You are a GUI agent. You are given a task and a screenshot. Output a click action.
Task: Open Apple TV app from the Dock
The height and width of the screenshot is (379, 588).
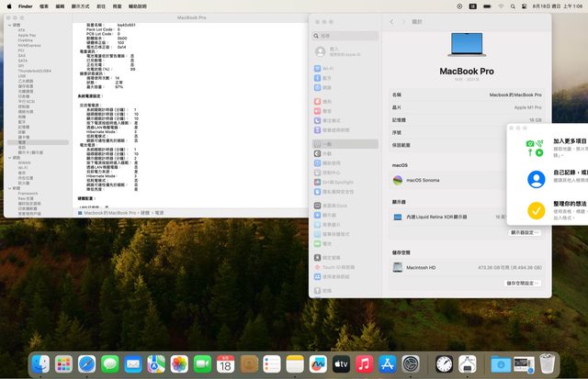[341, 363]
